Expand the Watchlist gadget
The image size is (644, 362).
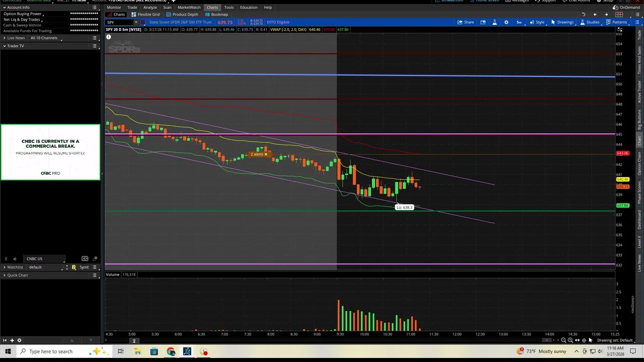coord(5,267)
